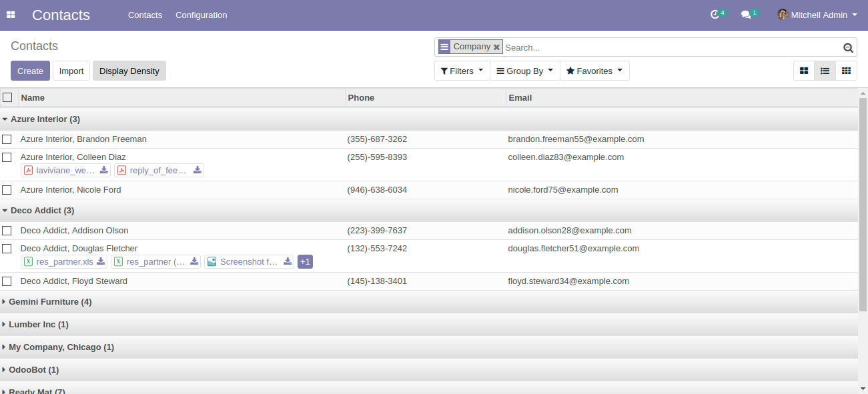Open the Contacts menu in navbar
This screenshot has height=394, width=868.
[145, 15]
